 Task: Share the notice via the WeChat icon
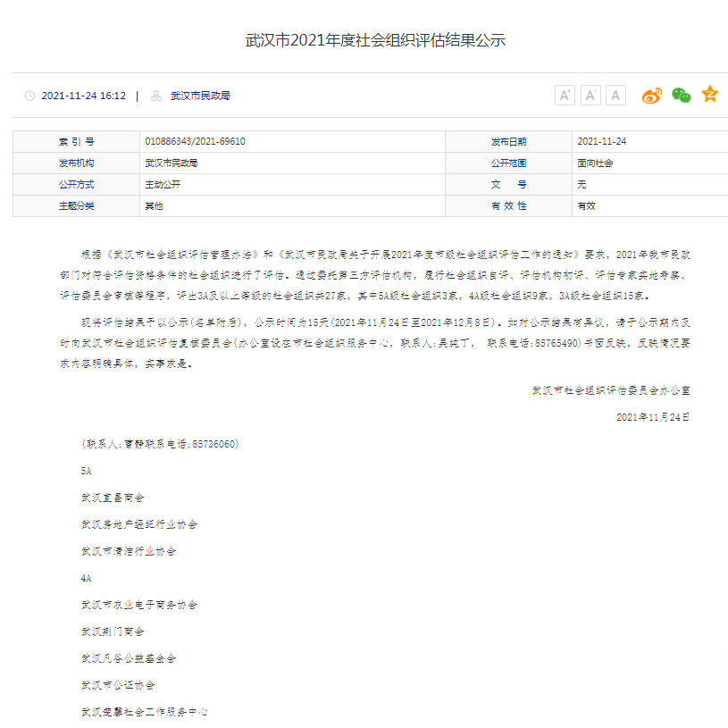pyautogui.click(x=682, y=96)
